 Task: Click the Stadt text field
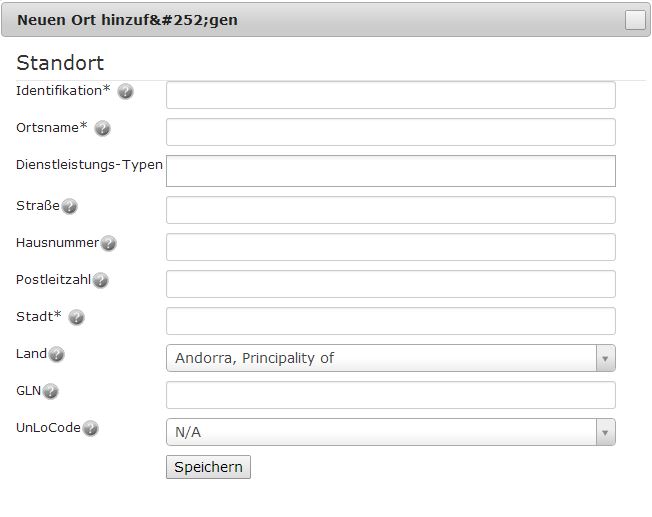tap(390, 321)
